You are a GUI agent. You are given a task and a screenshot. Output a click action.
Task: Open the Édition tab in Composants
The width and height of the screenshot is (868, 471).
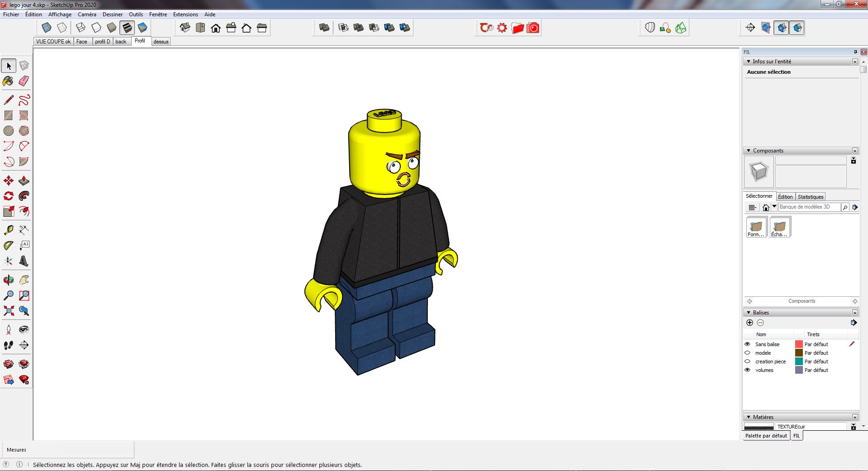click(x=785, y=197)
